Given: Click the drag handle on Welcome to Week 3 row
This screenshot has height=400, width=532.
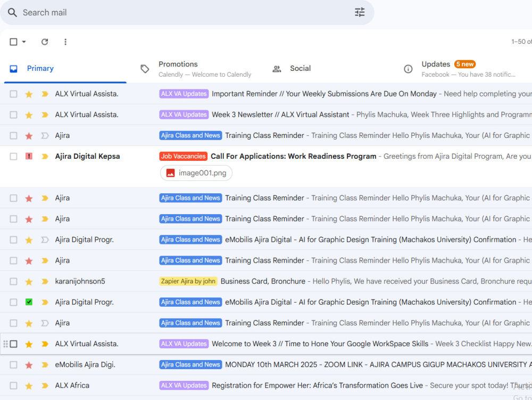Looking at the screenshot, I should [5, 344].
